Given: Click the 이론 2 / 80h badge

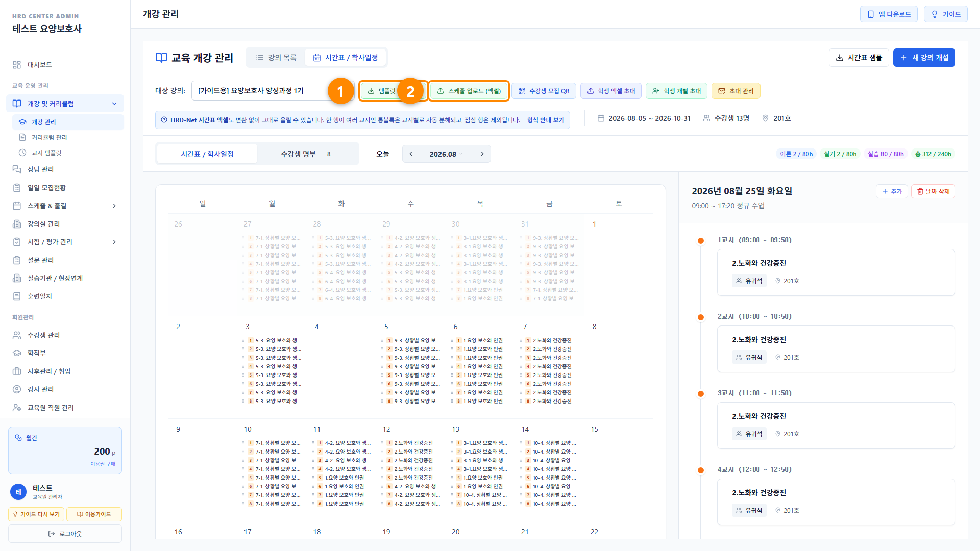Looking at the screenshot, I should 796,154.
